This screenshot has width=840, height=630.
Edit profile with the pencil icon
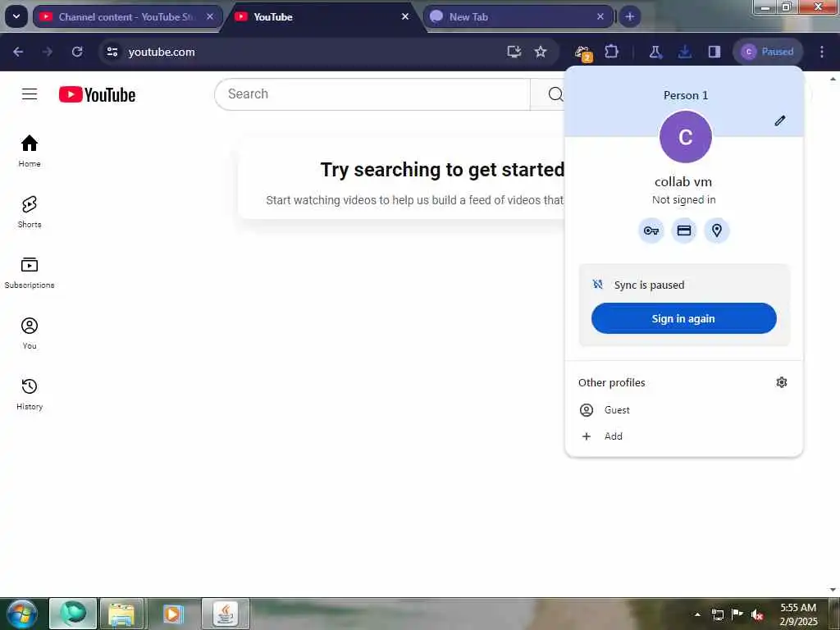[780, 121]
